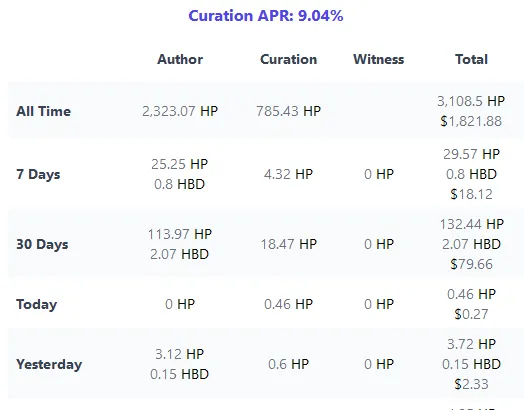This screenshot has width=524, height=410.
Task: Select the Total column header
Action: pyautogui.click(x=471, y=59)
